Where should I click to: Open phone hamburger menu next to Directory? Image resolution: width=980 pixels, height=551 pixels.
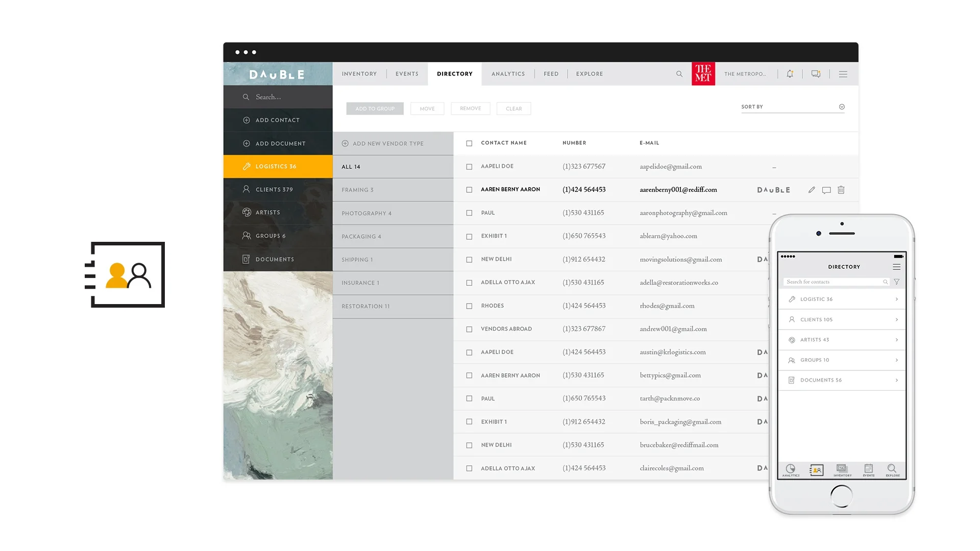(896, 267)
